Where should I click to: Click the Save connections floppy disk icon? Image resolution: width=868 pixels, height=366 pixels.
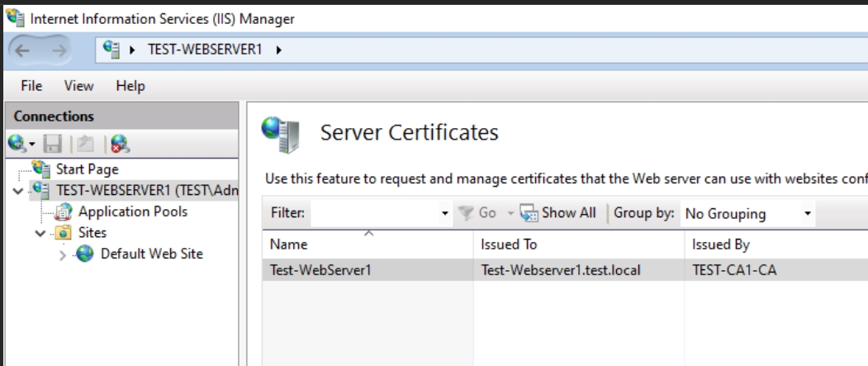point(53,145)
